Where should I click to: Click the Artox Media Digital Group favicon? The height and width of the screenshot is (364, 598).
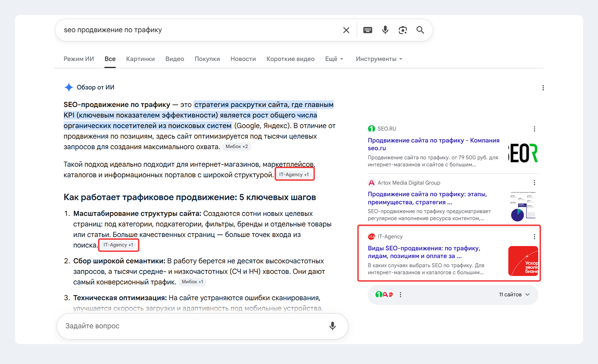(x=372, y=183)
